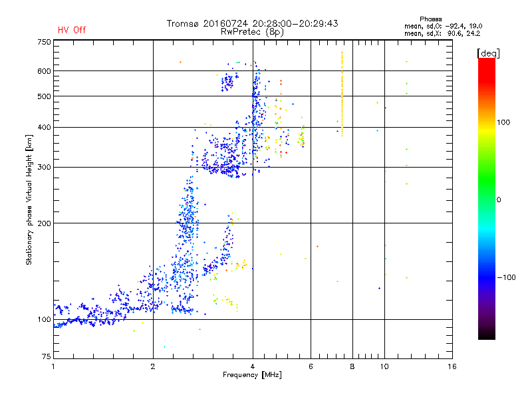Click the '10' frequency axis tick label

tap(384, 366)
